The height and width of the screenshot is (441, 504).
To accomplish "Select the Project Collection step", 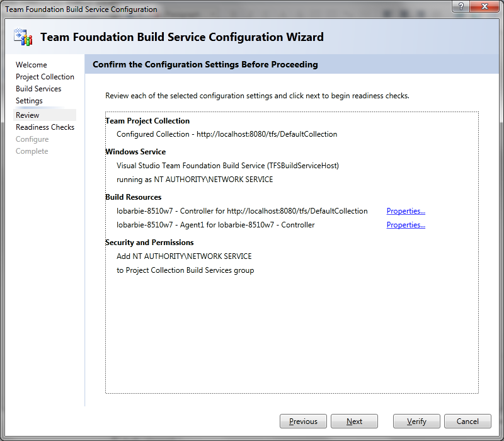I will pos(45,77).
